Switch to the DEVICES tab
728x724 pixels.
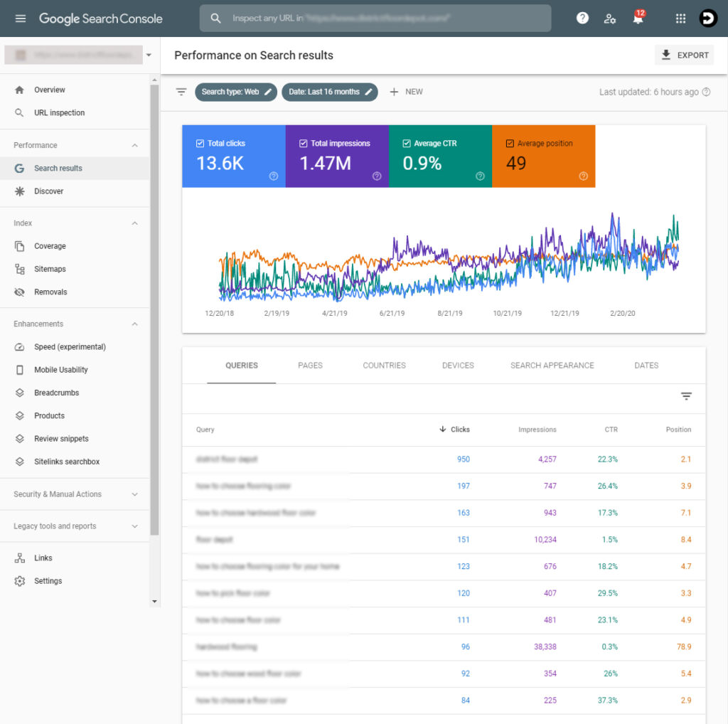[x=459, y=366]
